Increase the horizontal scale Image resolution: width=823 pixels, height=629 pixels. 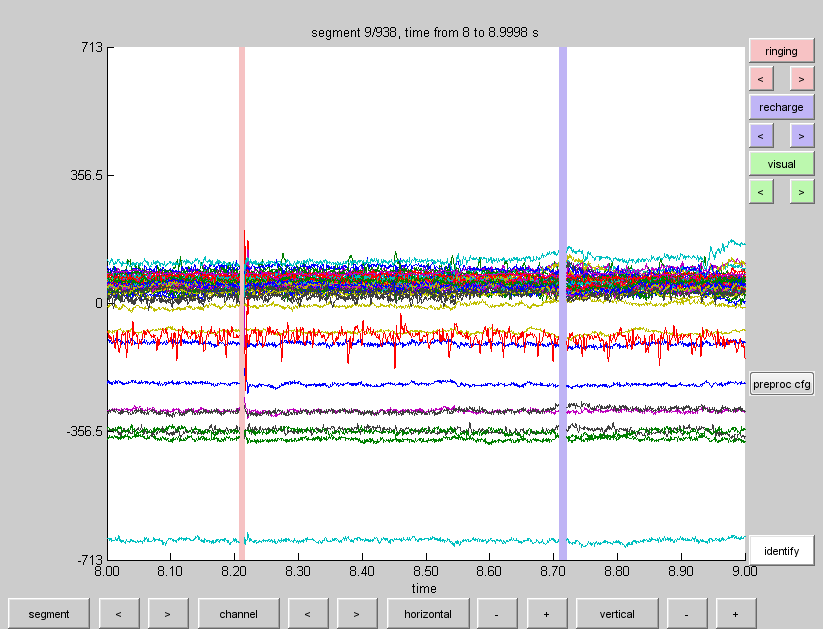click(x=546, y=614)
